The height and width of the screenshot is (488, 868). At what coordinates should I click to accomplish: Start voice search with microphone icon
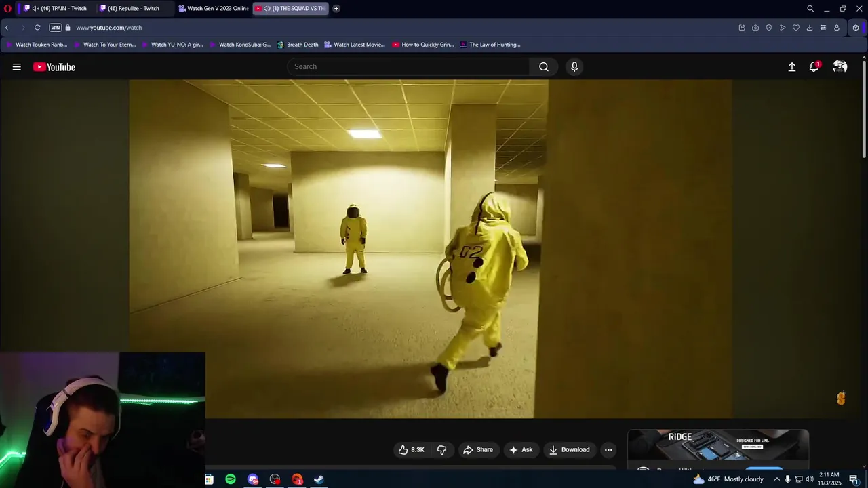pos(574,66)
